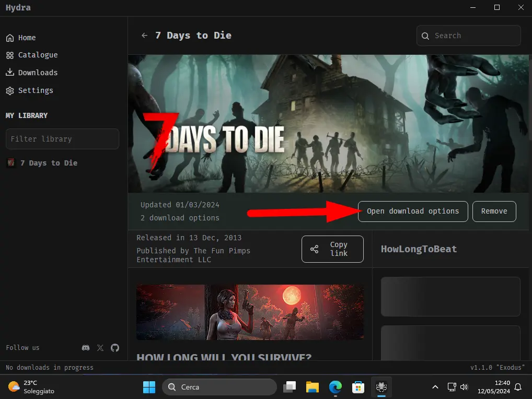Click the 7 Days to Die page title
Viewport: 532px width, 399px height.
(193, 36)
